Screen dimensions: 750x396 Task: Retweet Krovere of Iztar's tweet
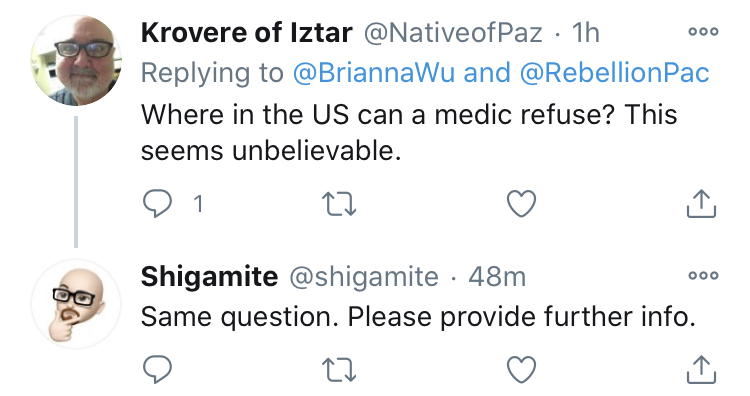(339, 204)
